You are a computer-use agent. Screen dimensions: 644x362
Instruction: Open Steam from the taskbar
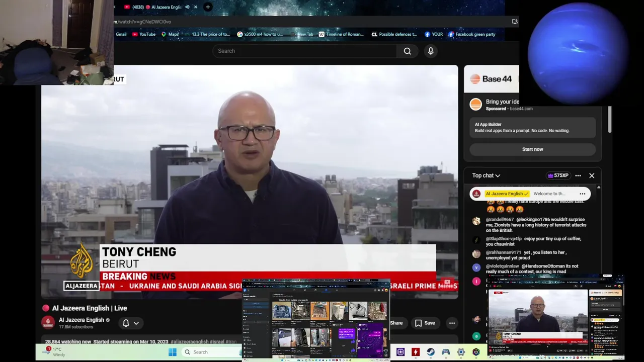point(431,352)
